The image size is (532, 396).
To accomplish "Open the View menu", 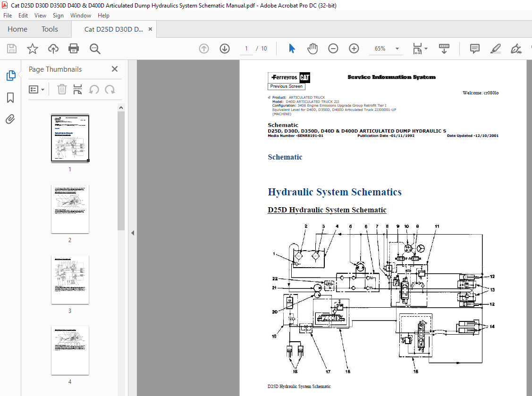I will pyautogui.click(x=40, y=16).
